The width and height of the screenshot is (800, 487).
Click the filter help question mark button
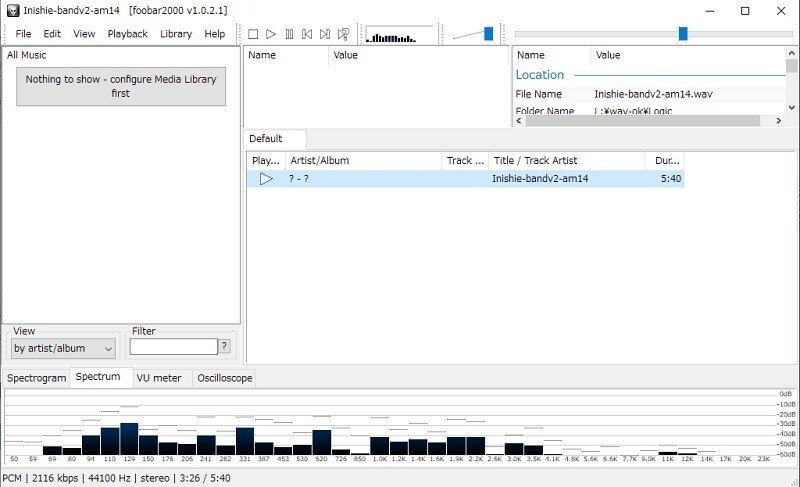224,346
